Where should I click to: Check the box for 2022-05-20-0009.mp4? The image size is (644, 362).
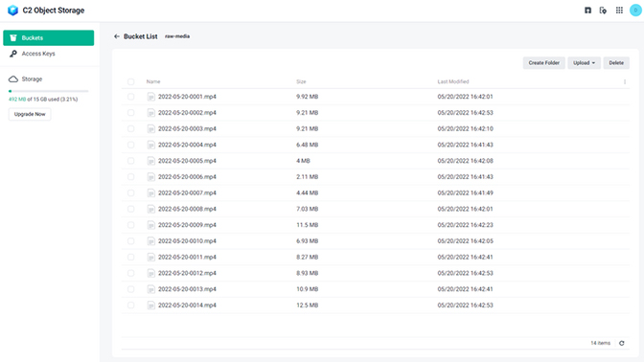point(130,225)
